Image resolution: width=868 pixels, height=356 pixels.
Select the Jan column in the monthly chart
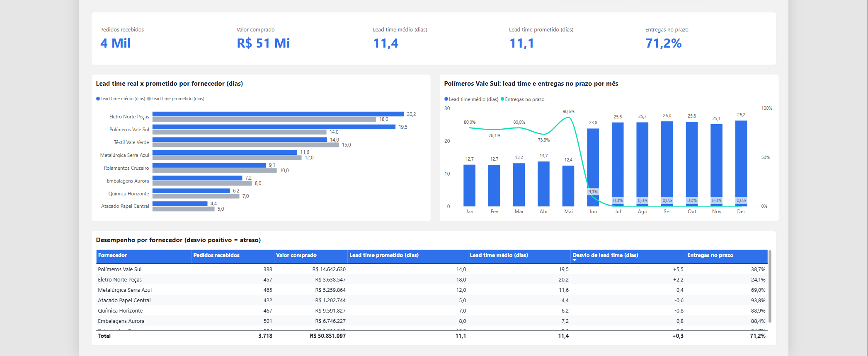pos(469,185)
